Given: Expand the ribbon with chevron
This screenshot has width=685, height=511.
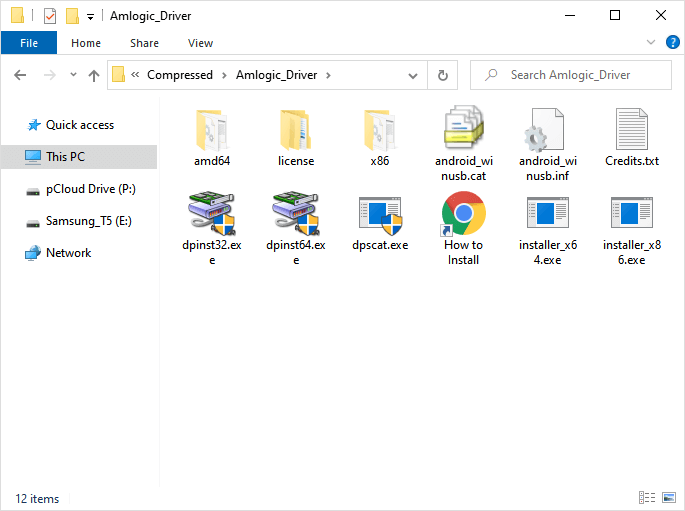Looking at the screenshot, I should (651, 42).
